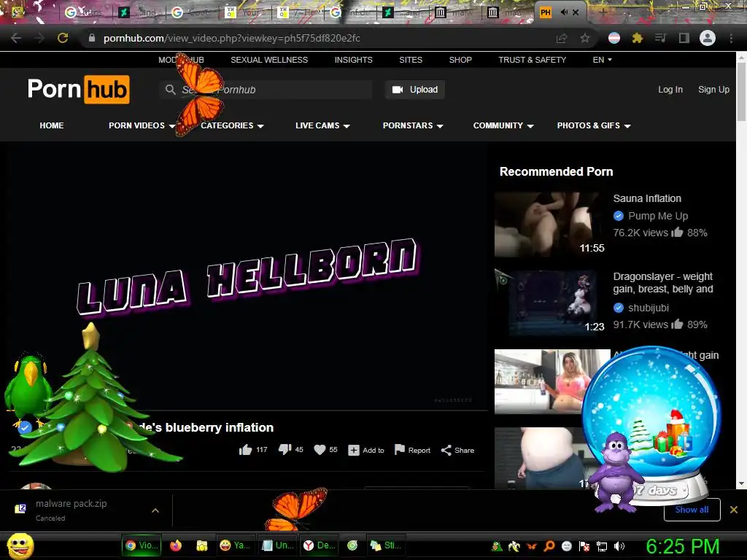
Task: Open the Chrome profile avatar
Action: [x=708, y=38]
